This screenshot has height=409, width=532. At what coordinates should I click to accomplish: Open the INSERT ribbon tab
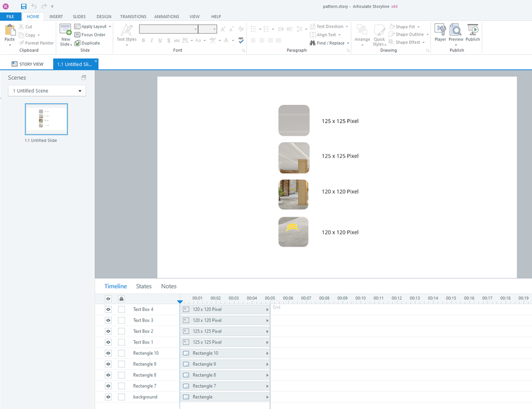[56, 17]
